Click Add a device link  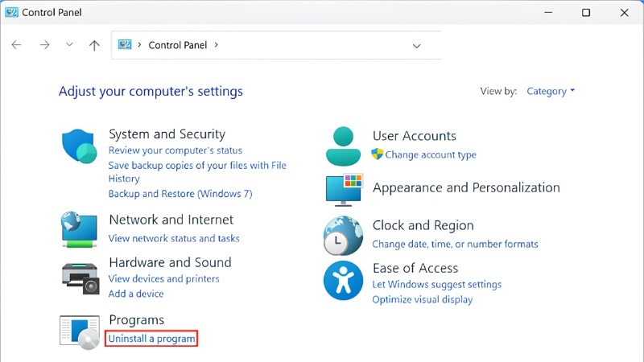pyautogui.click(x=136, y=294)
